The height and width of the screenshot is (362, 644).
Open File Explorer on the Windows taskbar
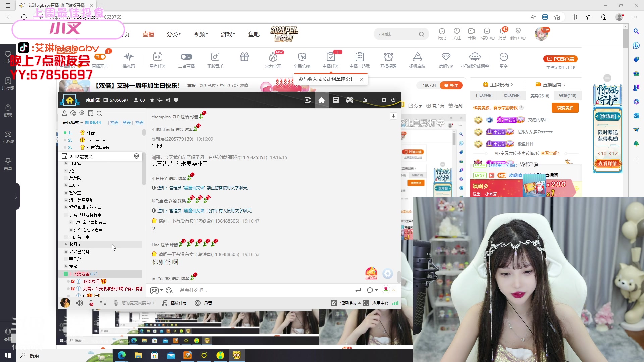tap(138, 355)
